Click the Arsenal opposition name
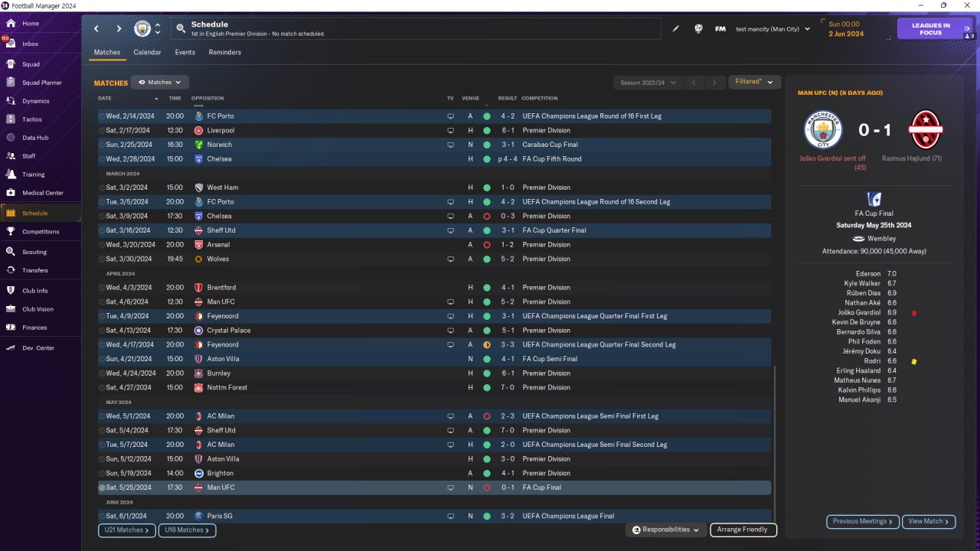The width and height of the screenshot is (980, 551). pyautogui.click(x=218, y=245)
